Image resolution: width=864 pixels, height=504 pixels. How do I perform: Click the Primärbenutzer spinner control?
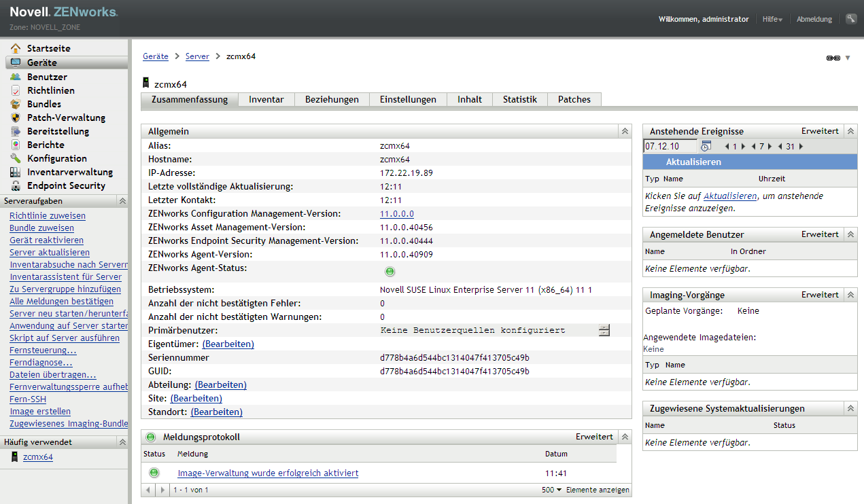[604, 330]
